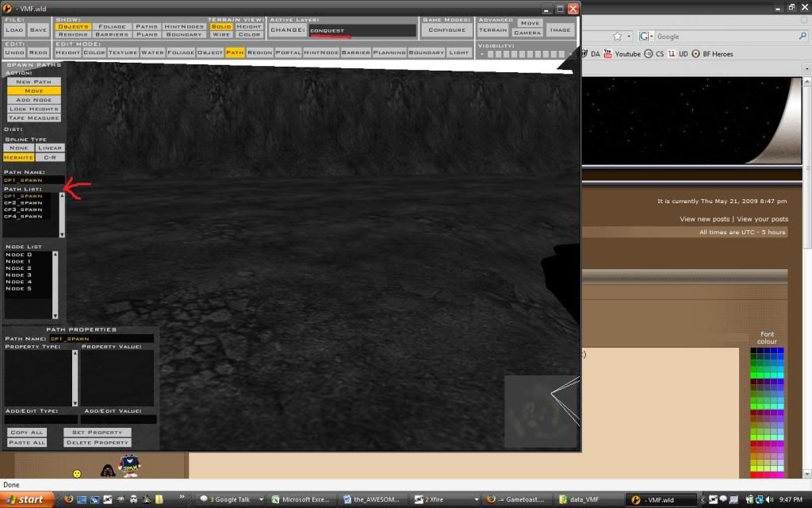Toggle HintNodes display in Show section

(184, 26)
